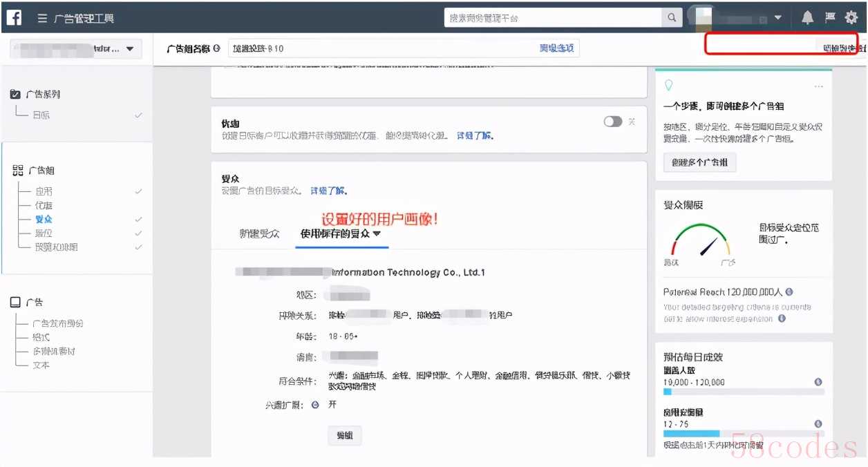Click the Facebook logo icon

[14, 18]
